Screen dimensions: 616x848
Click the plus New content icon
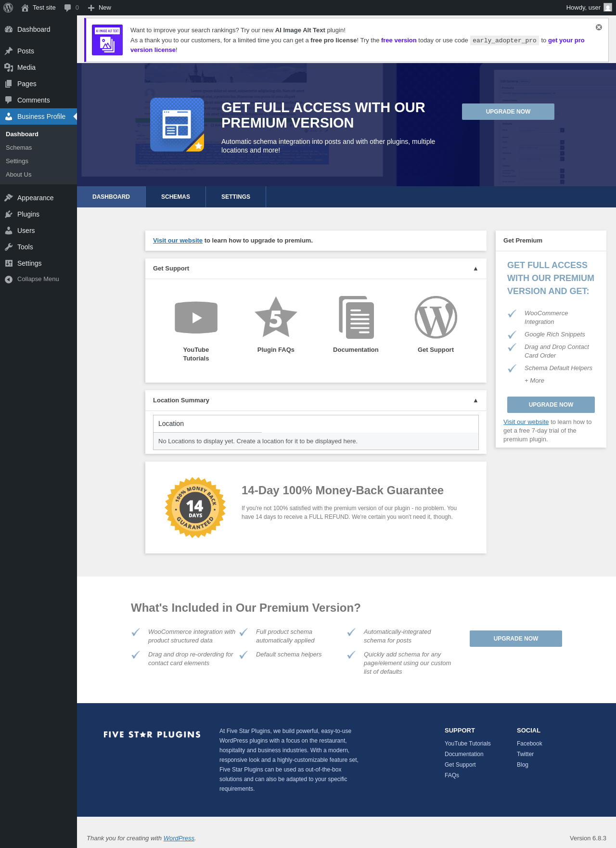(x=91, y=8)
